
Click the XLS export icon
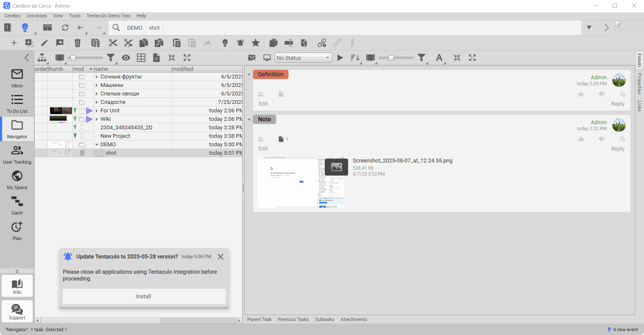(x=156, y=58)
